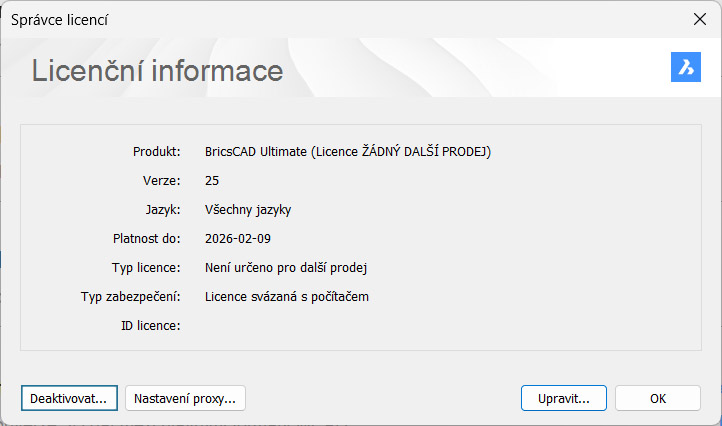Click the Platnost do label
This screenshot has width=722, height=426.
(x=146, y=239)
